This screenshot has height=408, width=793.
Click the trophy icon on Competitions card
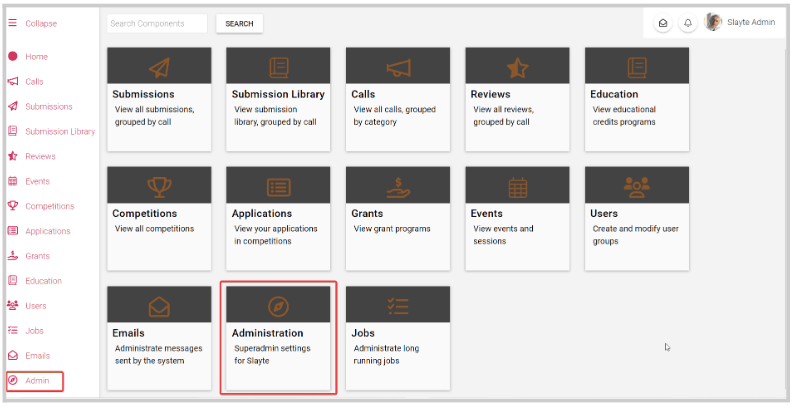(159, 187)
